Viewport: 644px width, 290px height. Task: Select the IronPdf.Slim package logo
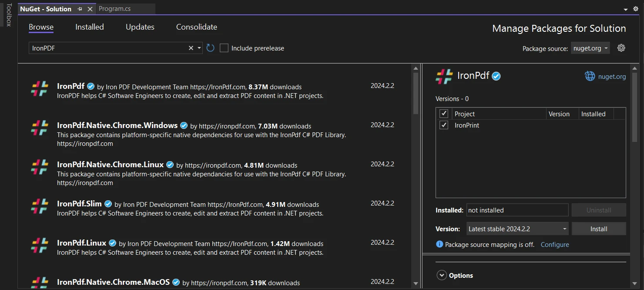40,206
